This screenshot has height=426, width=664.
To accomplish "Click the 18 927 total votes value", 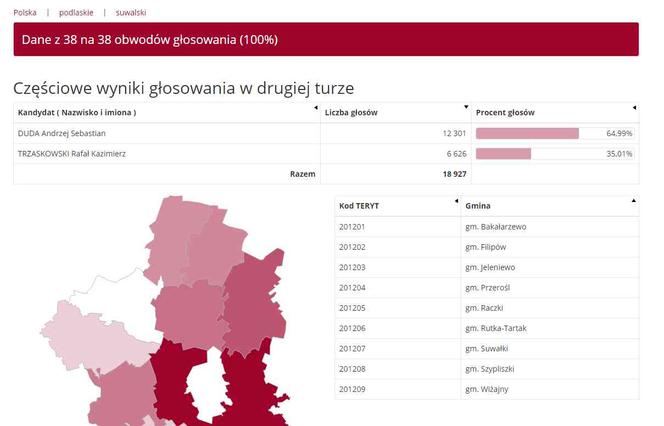I will tap(454, 174).
